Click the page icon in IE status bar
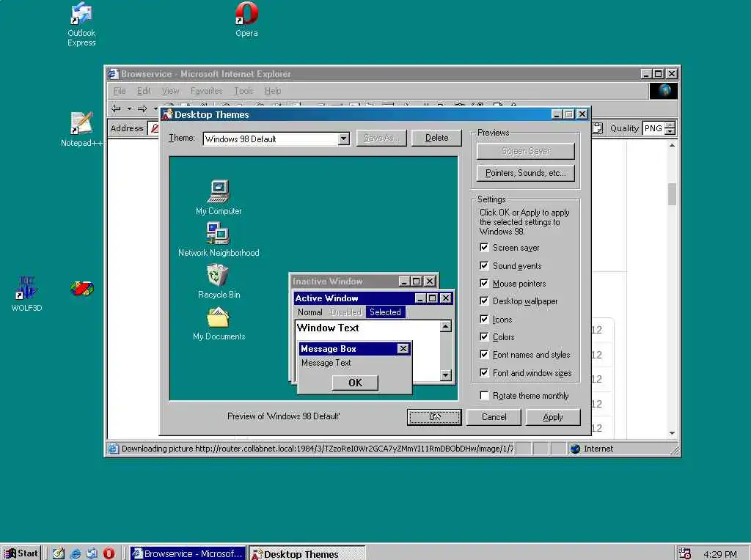Screen dimensions: 751x560 pyautogui.click(x=113, y=449)
